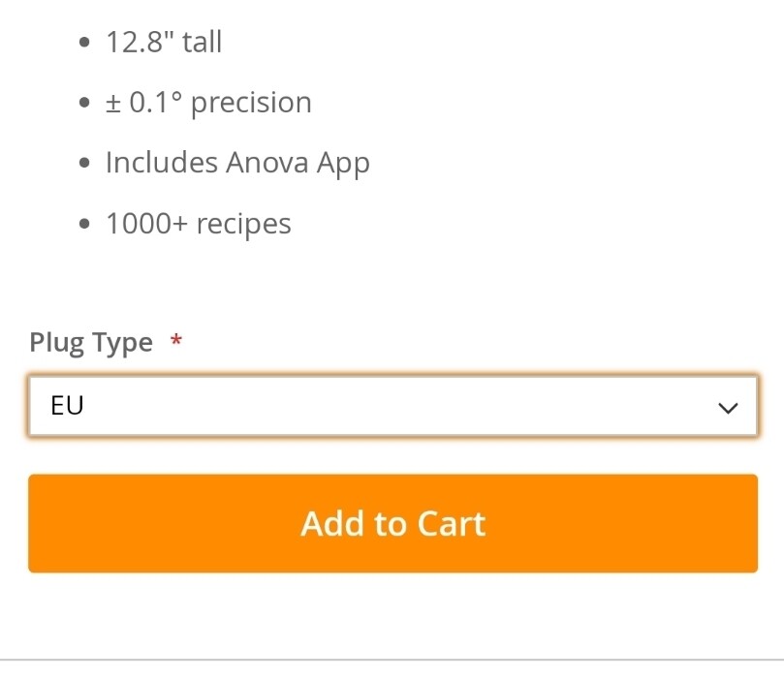Screen dimensions: 784x680
Task: Open the Plug Type dropdown
Action: click(x=392, y=407)
